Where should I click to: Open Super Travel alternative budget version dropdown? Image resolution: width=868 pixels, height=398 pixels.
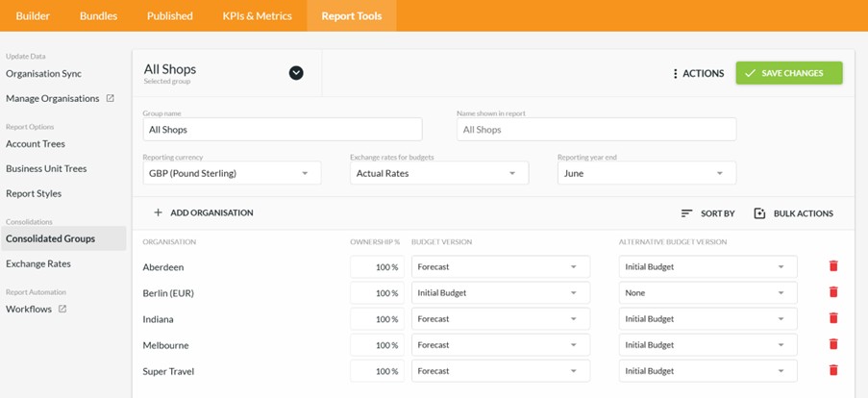coord(708,371)
